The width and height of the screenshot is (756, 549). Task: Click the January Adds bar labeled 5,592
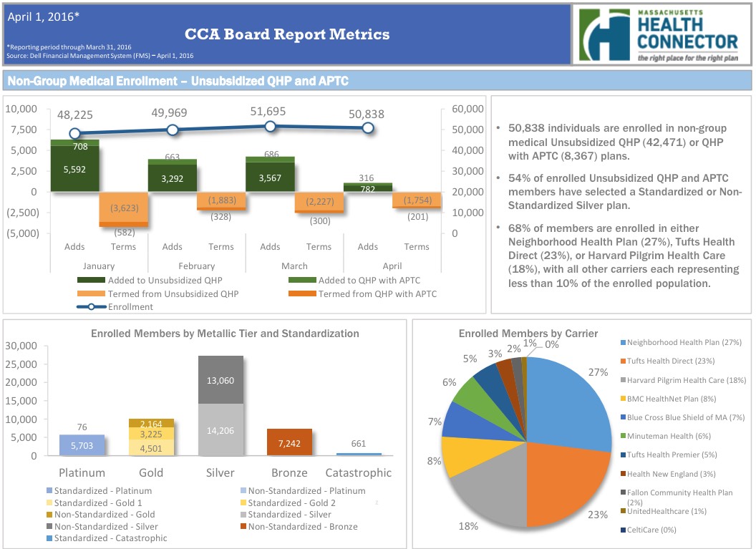74,170
